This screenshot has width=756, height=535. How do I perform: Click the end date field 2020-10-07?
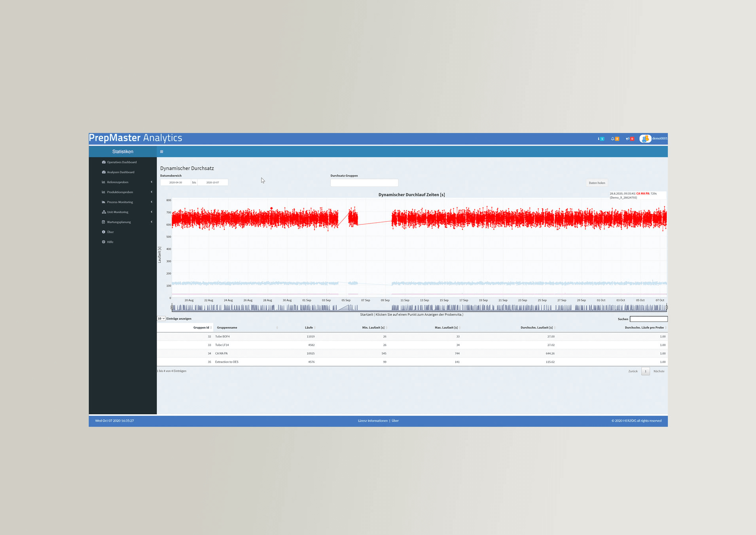point(212,182)
